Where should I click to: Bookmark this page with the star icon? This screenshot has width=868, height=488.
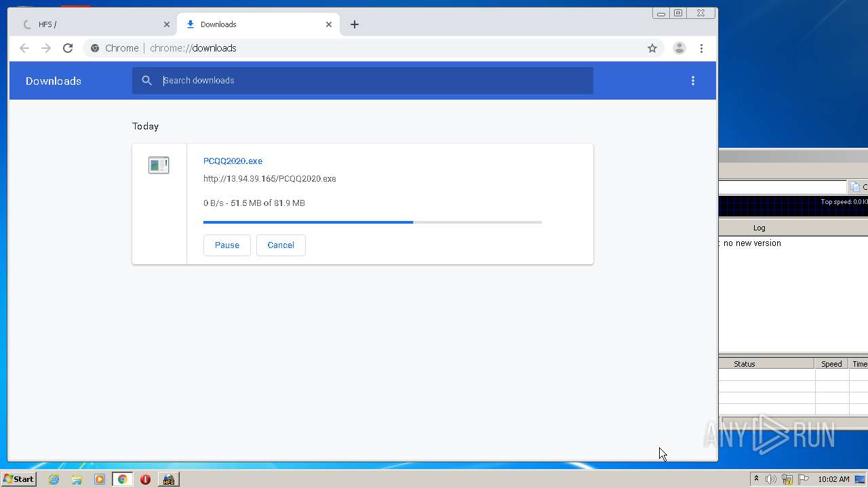(x=652, y=48)
